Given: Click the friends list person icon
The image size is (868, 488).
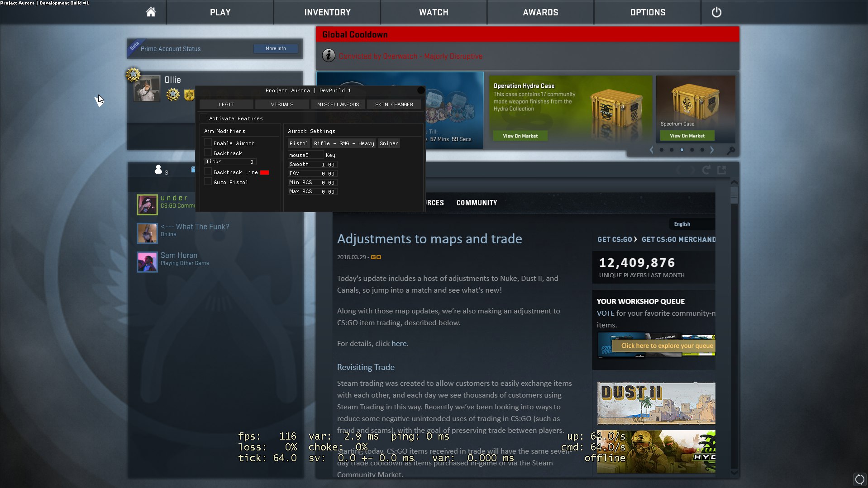Looking at the screenshot, I should (x=158, y=169).
